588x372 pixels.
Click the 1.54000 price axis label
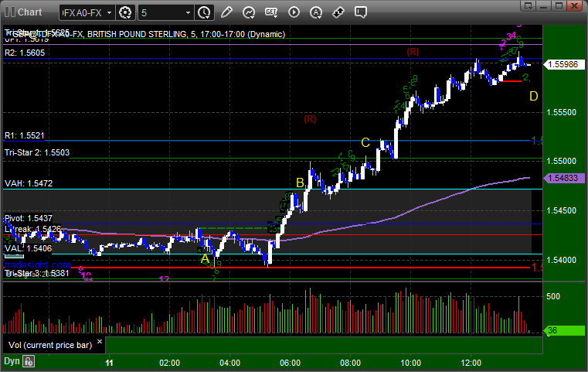click(562, 260)
